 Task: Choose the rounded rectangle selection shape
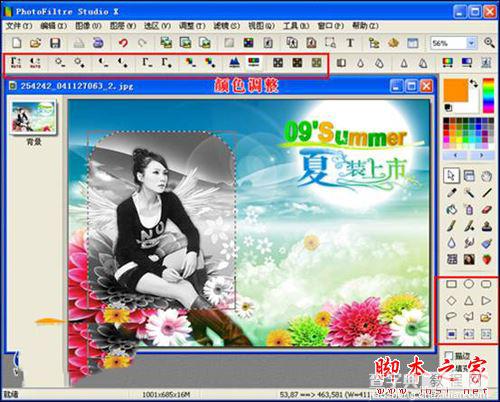(x=487, y=284)
